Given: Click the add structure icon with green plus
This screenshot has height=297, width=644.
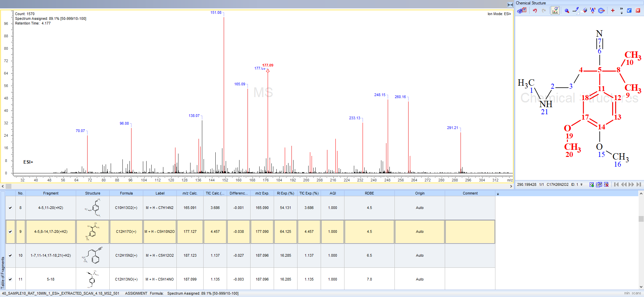Looking at the screenshot, I should pos(592,184).
